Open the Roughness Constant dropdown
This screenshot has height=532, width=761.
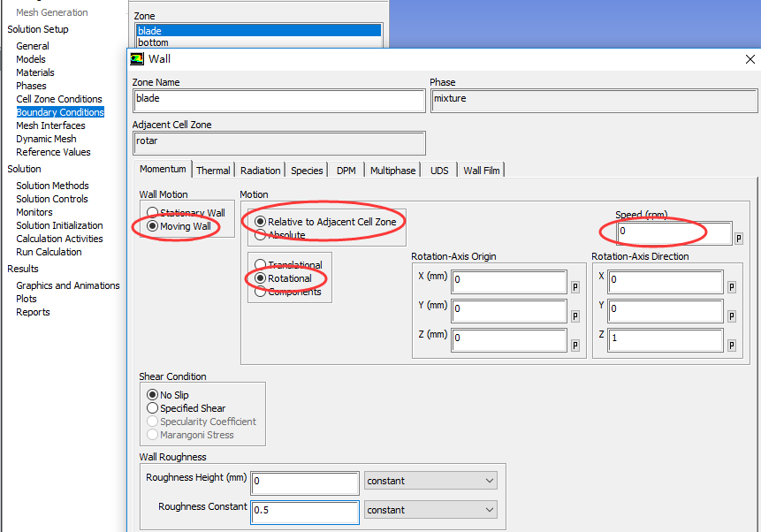(430, 510)
